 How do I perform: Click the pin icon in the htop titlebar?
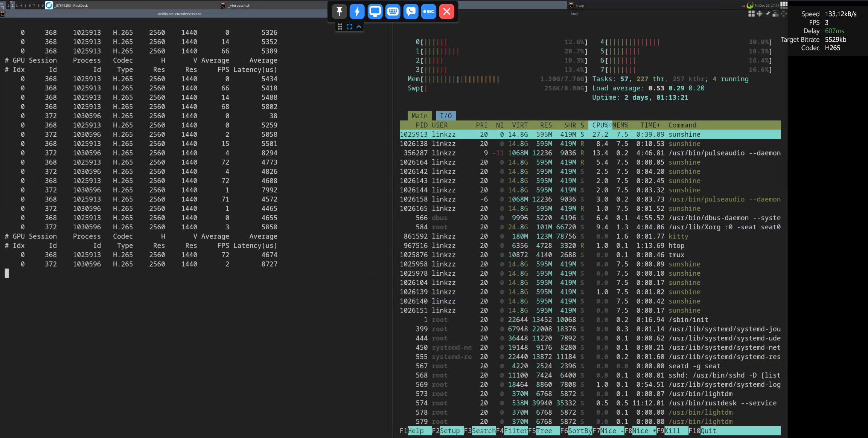pos(768,14)
